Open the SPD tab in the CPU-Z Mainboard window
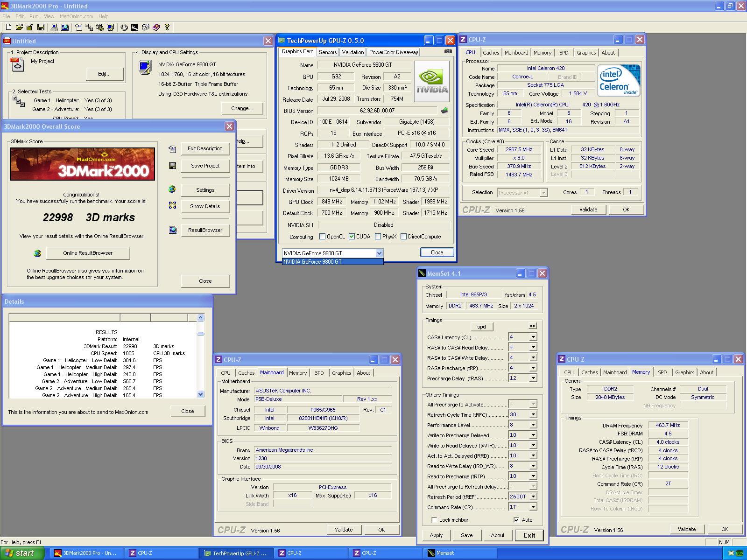The height and width of the screenshot is (560, 747). pyautogui.click(x=319, y=373)
